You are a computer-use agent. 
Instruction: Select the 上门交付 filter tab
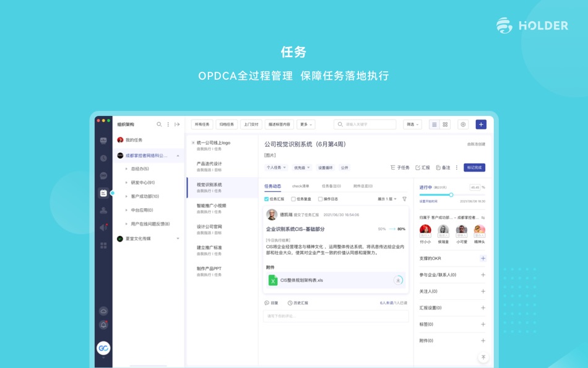(251, 125)
